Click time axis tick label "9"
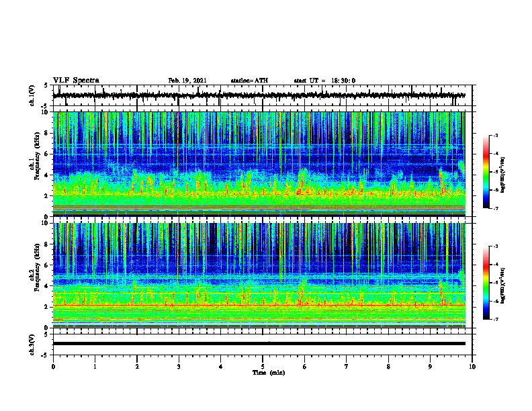The image size is (532, 411). (x=430, y=367)
